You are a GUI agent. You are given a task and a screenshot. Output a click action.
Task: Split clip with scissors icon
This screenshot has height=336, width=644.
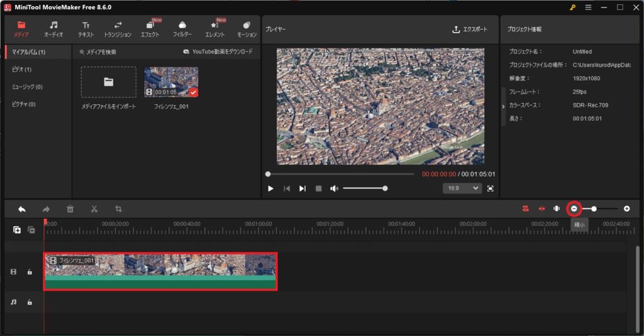click(x=94, y=209)
